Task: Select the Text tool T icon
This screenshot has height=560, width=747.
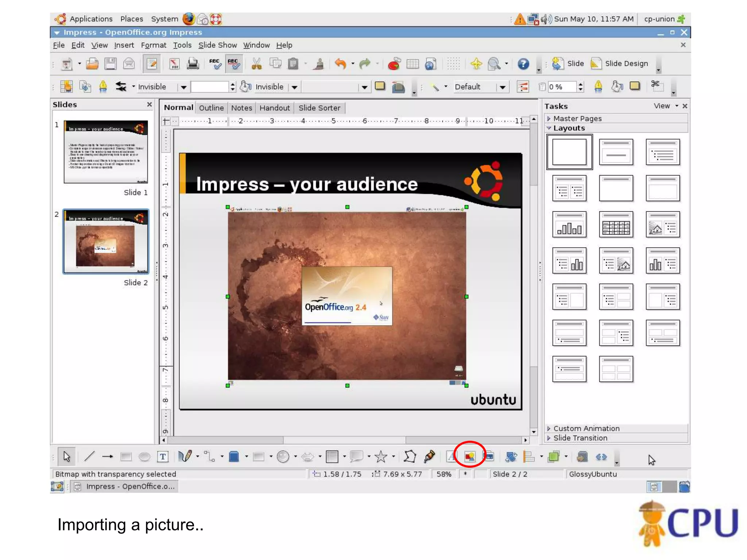Action: click(163, 456)
